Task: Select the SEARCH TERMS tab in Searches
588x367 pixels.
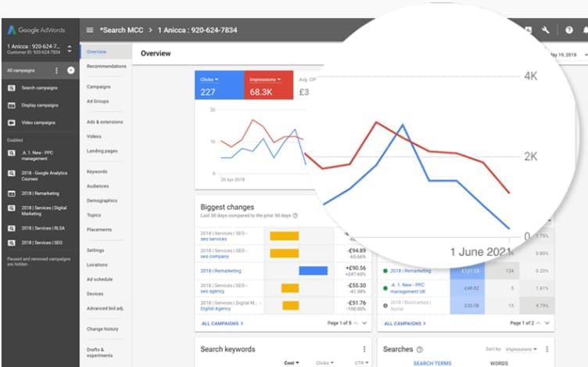Action: [432, 363]
